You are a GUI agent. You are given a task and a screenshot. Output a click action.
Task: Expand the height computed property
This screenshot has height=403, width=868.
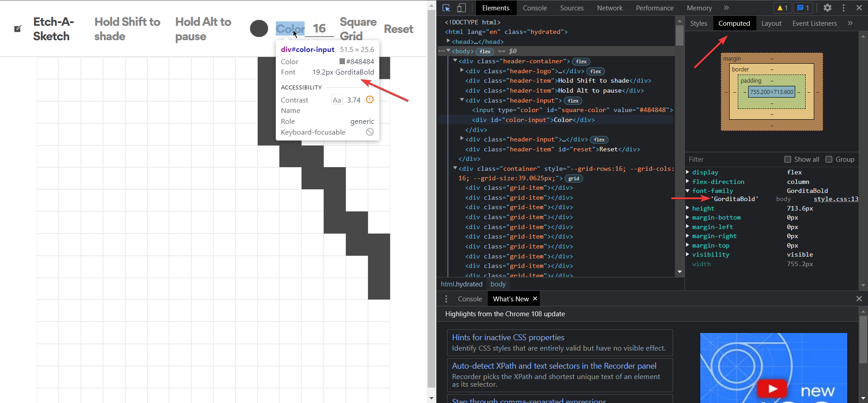point(688,208)
